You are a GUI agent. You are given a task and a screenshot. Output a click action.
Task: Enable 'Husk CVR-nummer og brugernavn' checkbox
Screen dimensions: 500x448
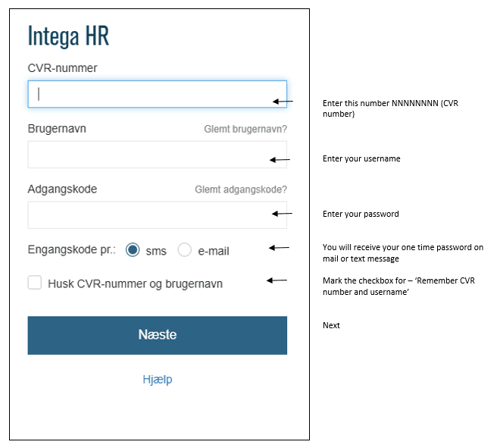pyautogui.click(x=35, y=283)
